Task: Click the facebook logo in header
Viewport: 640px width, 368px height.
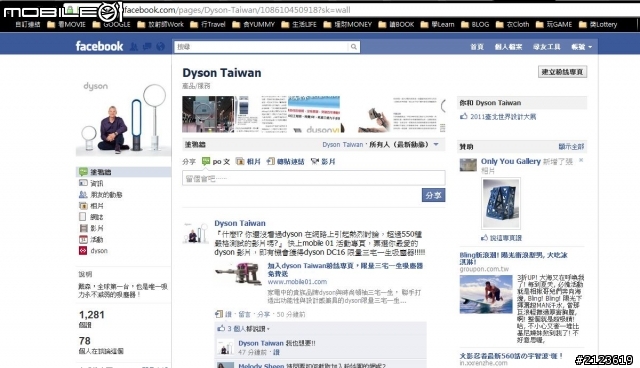Action: tap(99, 47)
